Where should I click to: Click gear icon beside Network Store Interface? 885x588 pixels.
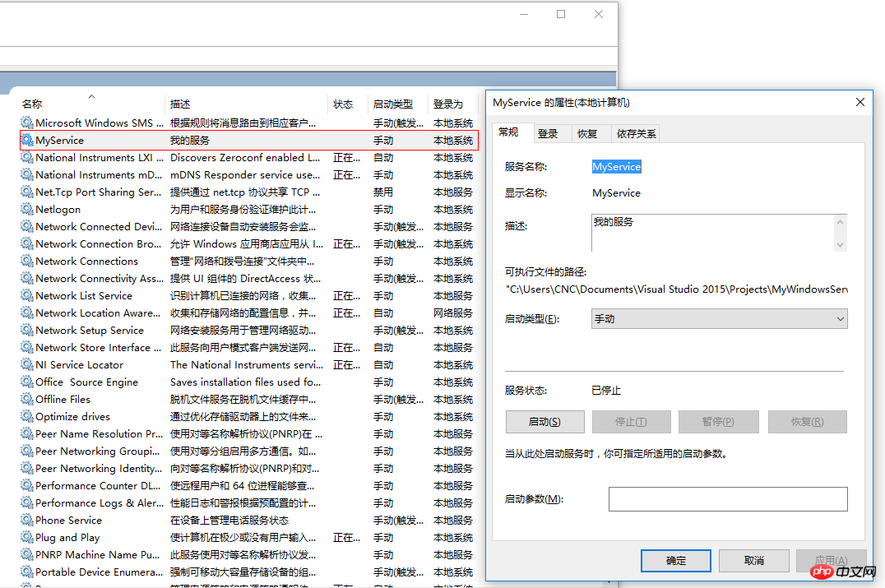click(x=26, y=347)
